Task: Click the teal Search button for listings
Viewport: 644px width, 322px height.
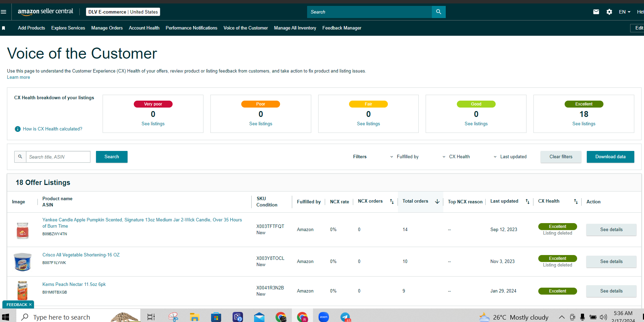Action: [x=112, y=157]
